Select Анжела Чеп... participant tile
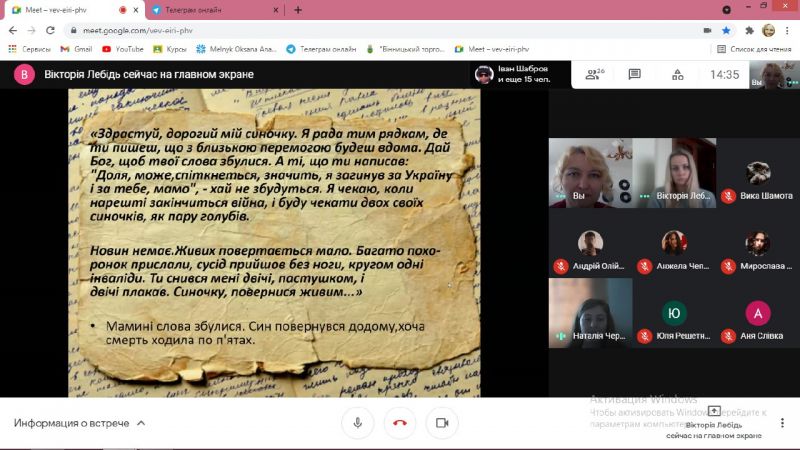800x450 pixels. pos(674,243)
